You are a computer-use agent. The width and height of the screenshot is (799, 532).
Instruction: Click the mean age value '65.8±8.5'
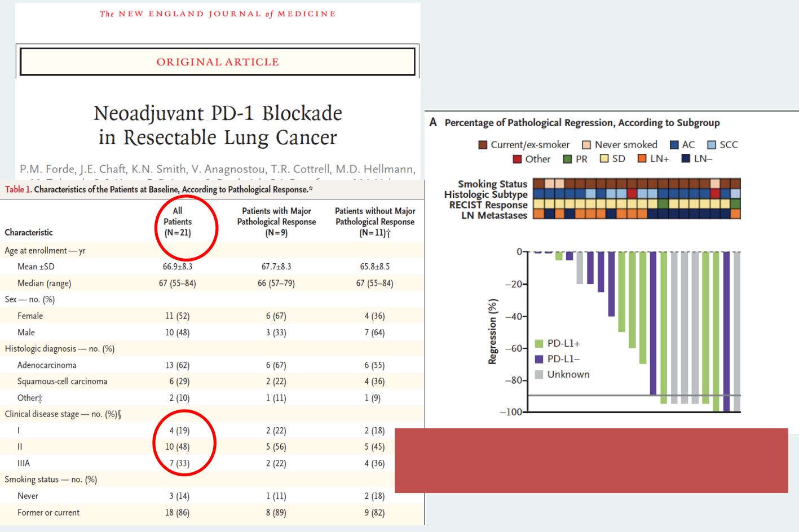point(375,267)
